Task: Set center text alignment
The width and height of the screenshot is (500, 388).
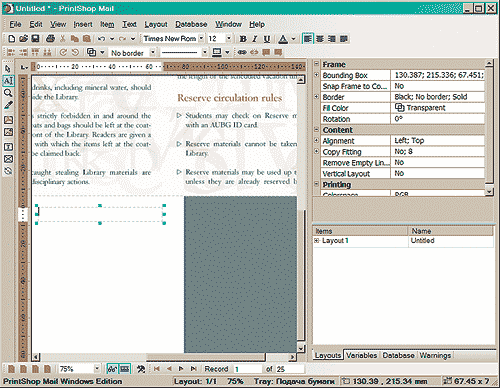Action: [320, 39]
